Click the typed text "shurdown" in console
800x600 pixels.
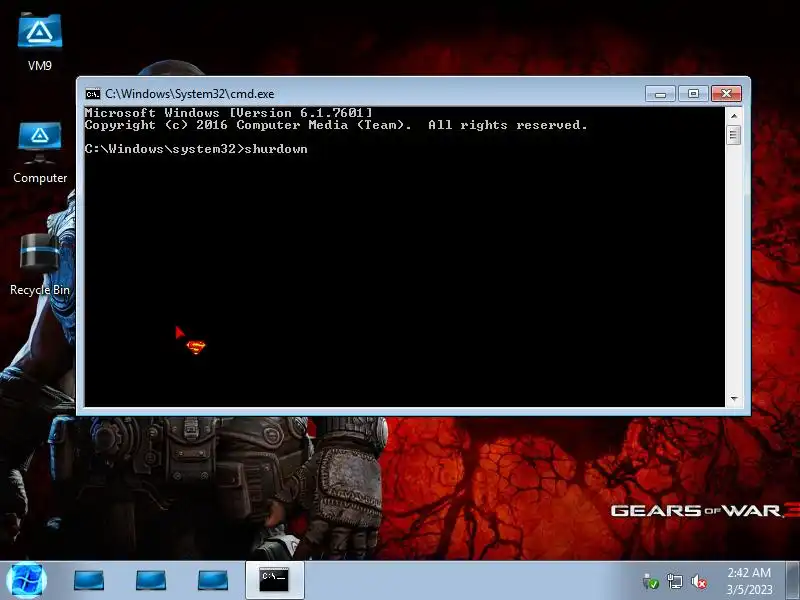[x=276, y=149]
